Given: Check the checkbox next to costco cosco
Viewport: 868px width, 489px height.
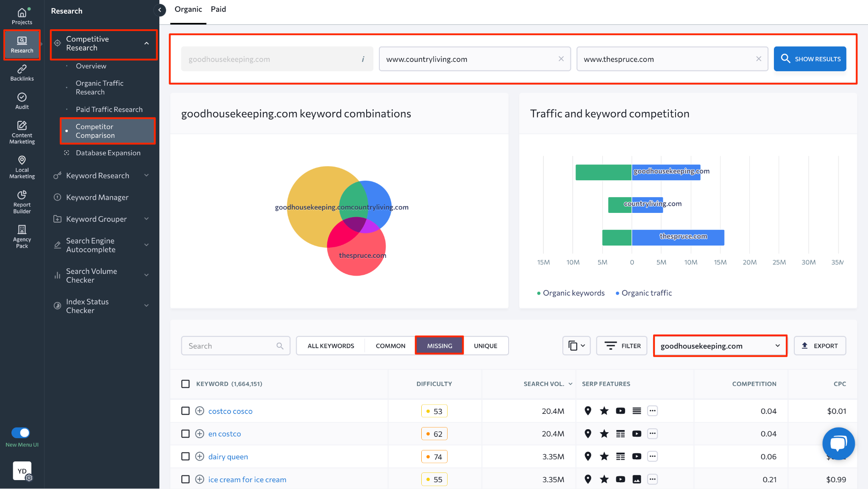Looking at the screenshot, I should click(185, 411).
